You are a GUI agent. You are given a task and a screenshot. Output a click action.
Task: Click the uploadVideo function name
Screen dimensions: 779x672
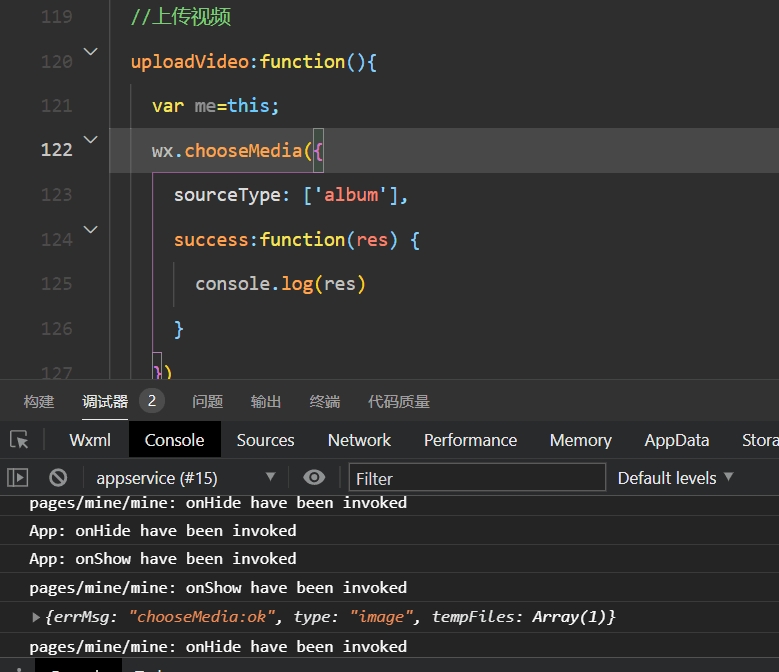click(x=189, y=62)
